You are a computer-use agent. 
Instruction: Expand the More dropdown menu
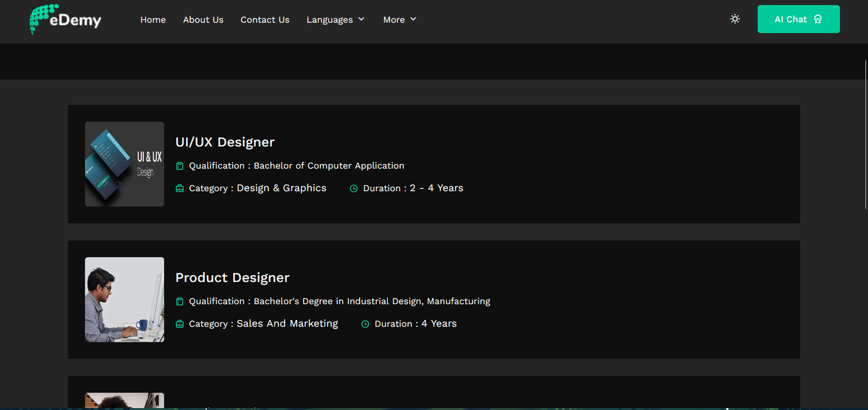point(399,20)
